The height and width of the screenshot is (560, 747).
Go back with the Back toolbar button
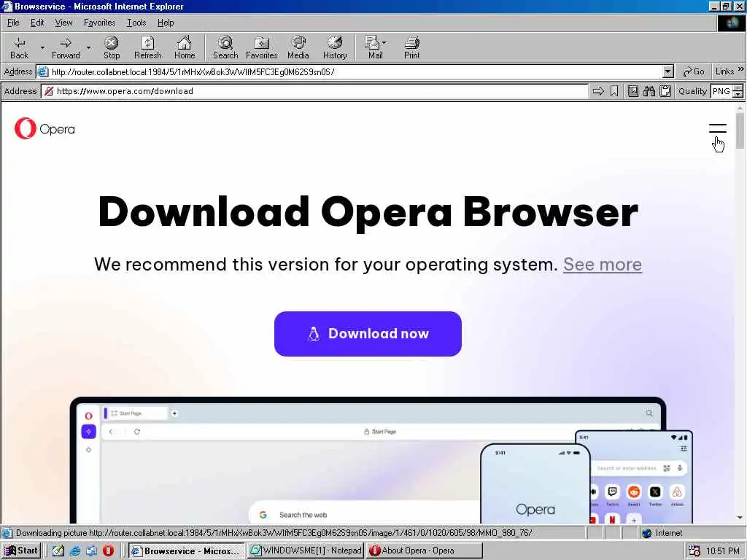tap(19, 47)
